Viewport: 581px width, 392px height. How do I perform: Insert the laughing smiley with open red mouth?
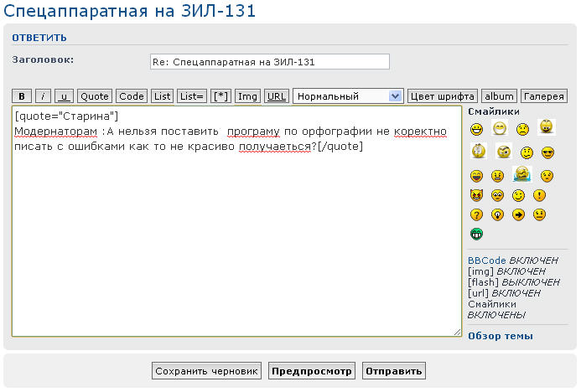point(476,176)
